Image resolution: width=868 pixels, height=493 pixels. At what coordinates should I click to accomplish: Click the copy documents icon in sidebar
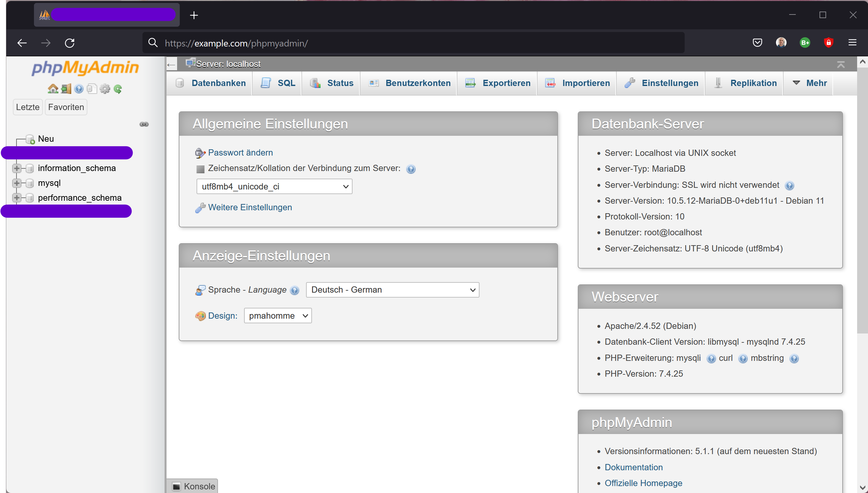[x=92, y=89]
